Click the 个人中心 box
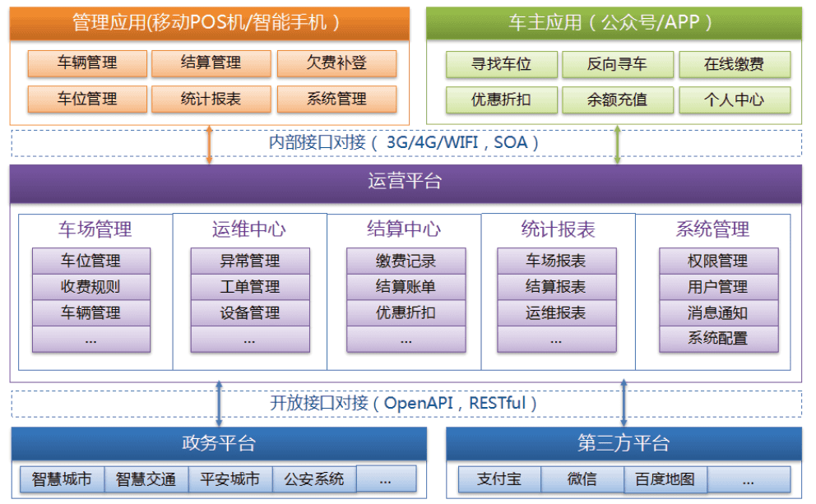816x504 pixels. point(735,99)
